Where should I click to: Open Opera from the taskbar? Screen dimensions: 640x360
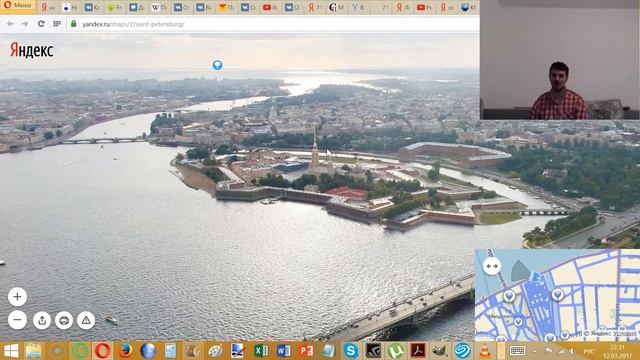tap(102, 351)
